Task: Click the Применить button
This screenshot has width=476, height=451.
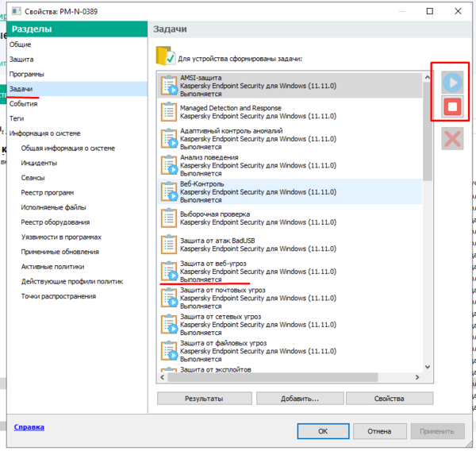Action: (437, 431)
